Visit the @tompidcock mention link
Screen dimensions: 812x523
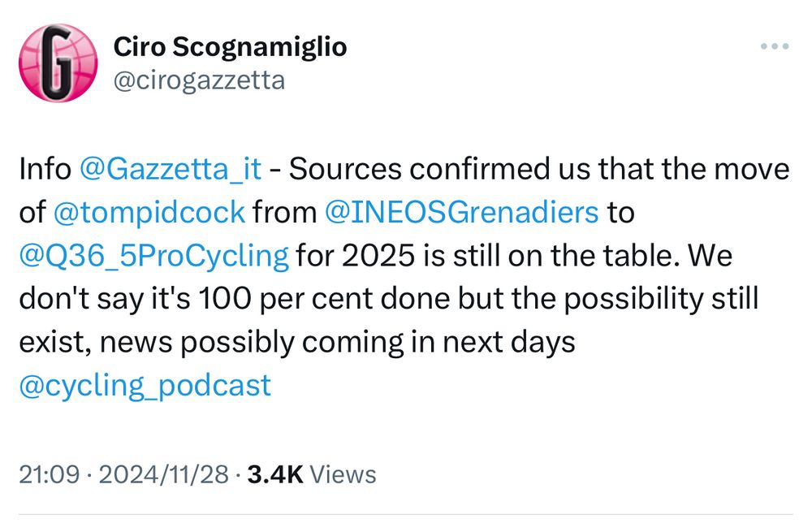pos(149,213)
